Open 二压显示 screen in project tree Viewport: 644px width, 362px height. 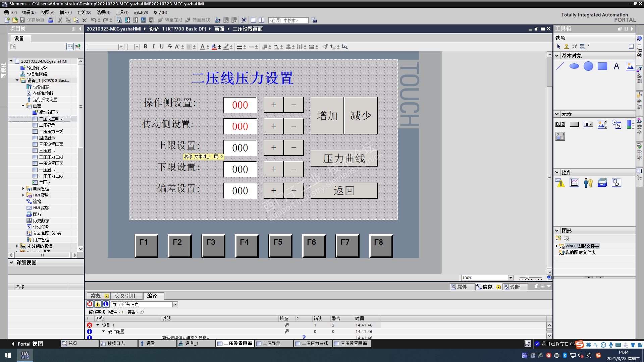pos(47,125)
